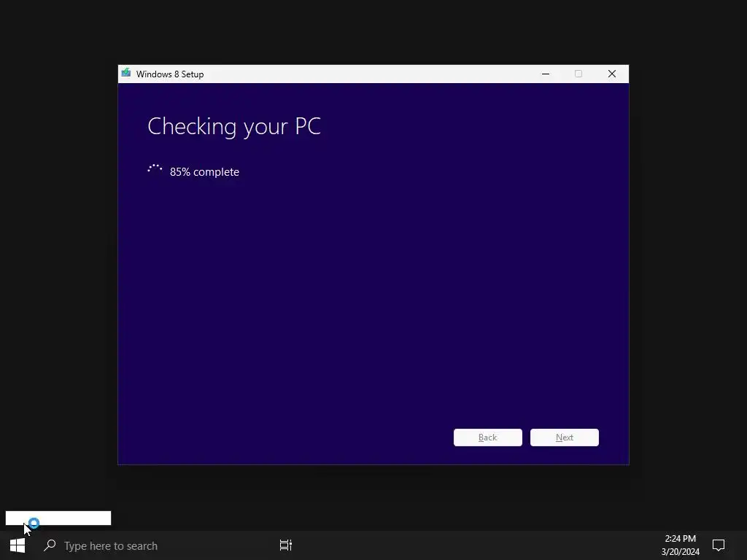Click the '85% complete' progress text

pos(204,172)
